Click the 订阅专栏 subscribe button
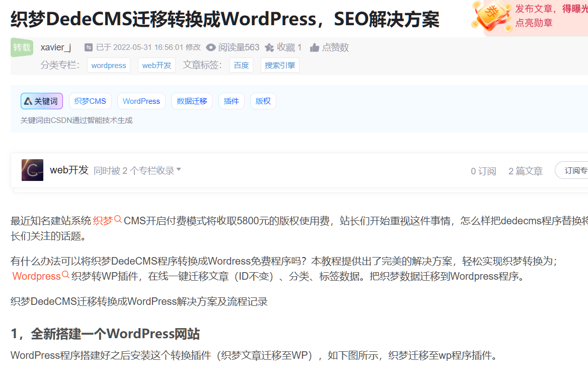588x380 pixels. tap(572, 170)
